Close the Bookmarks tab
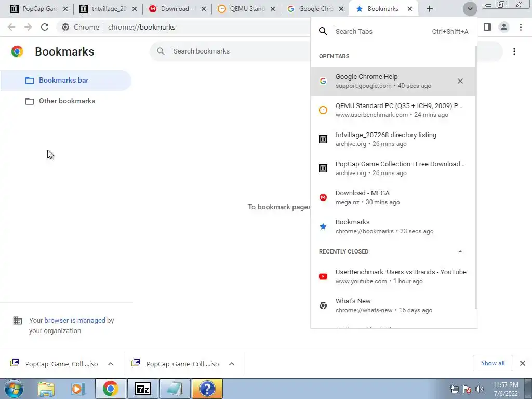The width and height of the screenshot is (532, 399). pos(410,9)
